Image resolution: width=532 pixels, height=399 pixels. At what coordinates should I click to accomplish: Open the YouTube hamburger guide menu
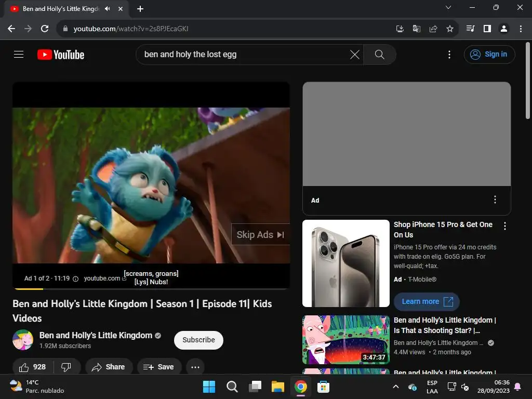pos(19,54)
